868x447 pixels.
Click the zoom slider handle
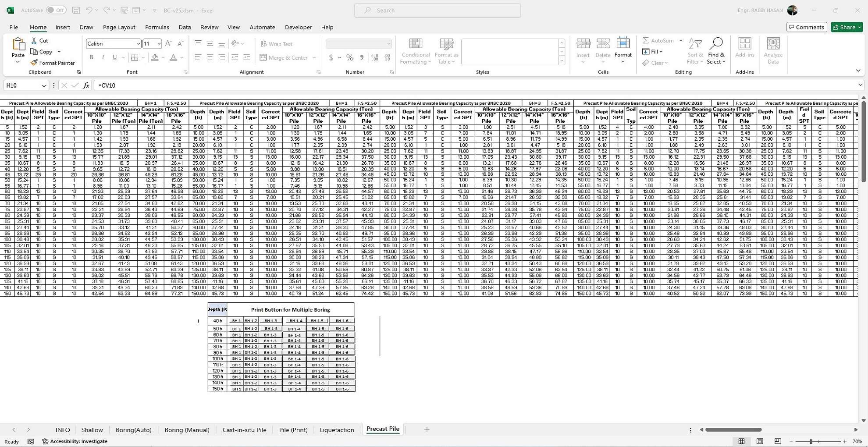811,441
